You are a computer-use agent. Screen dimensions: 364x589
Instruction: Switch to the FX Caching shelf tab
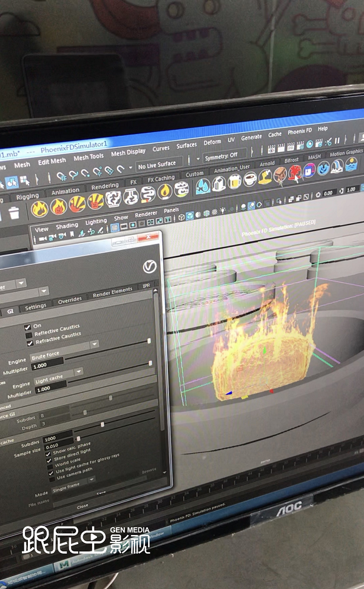(161, 179)
